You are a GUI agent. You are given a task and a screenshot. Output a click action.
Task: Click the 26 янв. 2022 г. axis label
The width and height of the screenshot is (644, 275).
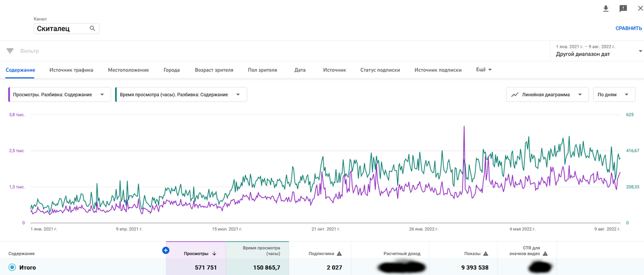point(424,229)
